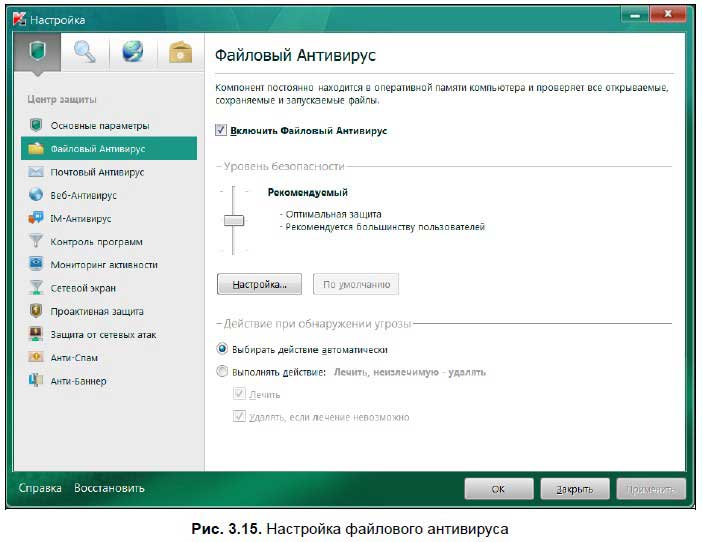Open the Protection Center shield tab
The image size is (702, 542).
(x=38, y=51)
